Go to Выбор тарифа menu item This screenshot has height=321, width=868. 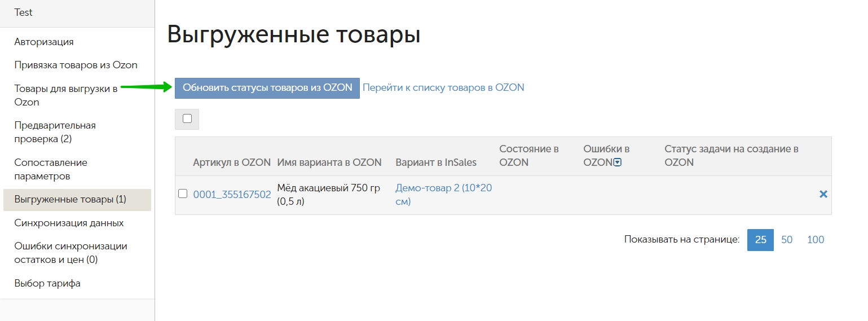pyautogui.click(x=47, y=283)
